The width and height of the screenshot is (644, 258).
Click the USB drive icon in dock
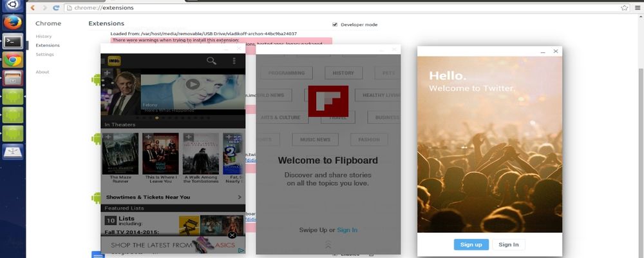pos(13,152)
